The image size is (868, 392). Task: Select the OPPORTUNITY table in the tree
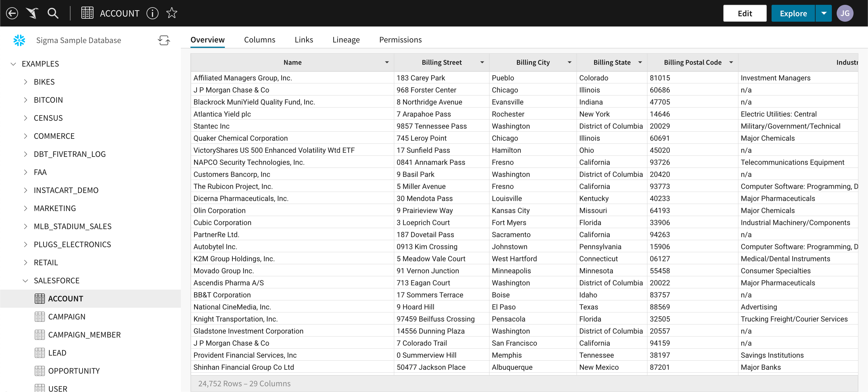tap(74, 371)
